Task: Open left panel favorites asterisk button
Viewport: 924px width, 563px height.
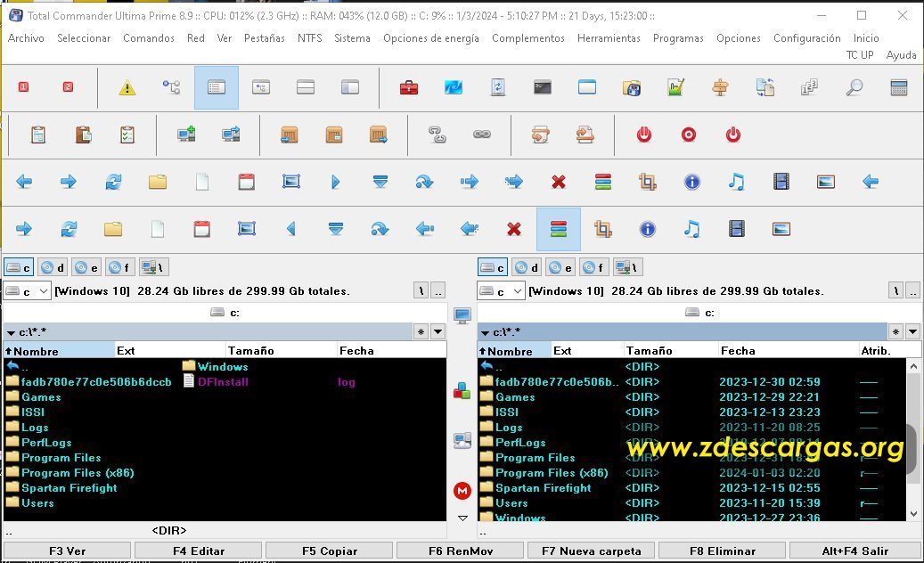Action: pos(421,331)
